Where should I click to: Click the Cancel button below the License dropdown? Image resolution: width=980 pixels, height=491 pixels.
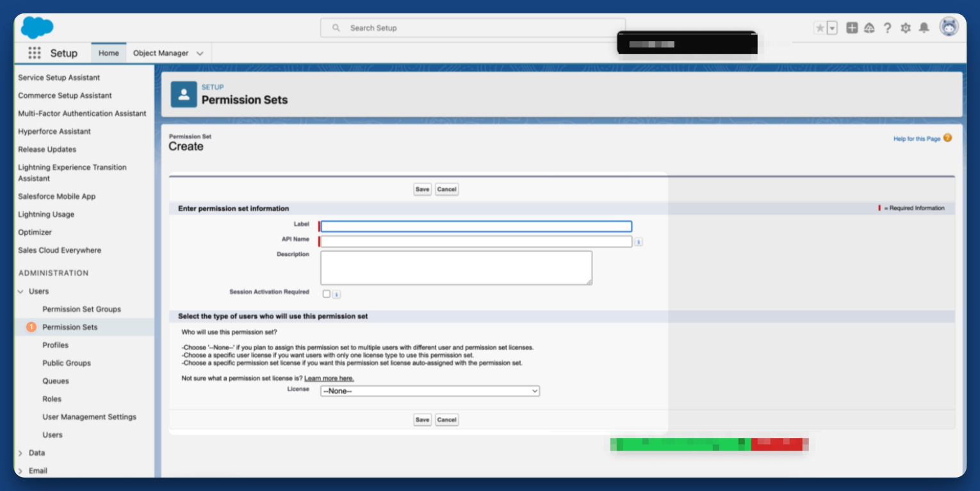446,420
